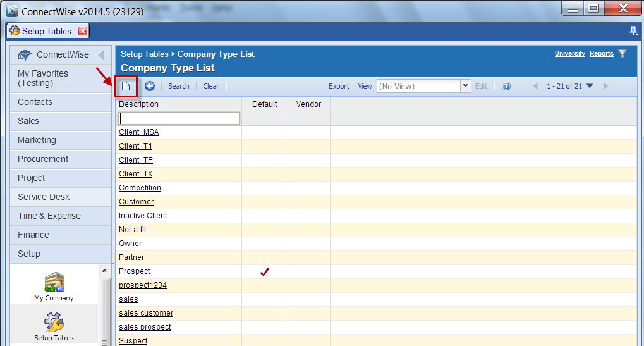This screenshot has width=644, height=346.
Task: Open the Prospect company type
Action: (x=135, y=271)
